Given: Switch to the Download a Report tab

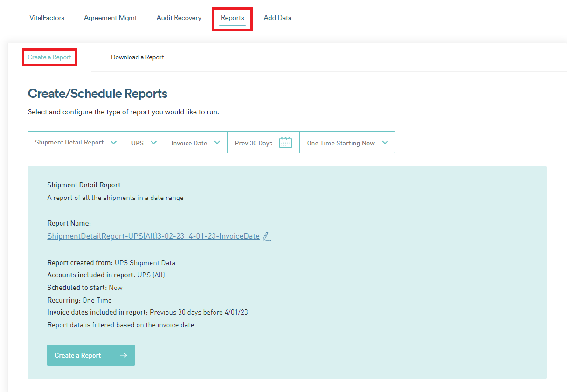Looking at the screenshot, I should (x=137, y=57).
